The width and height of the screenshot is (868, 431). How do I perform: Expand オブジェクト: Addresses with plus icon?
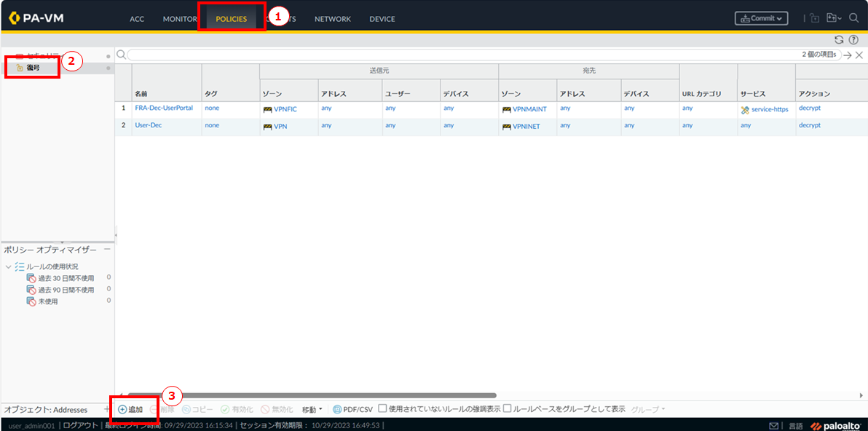(x=107, y=409)
